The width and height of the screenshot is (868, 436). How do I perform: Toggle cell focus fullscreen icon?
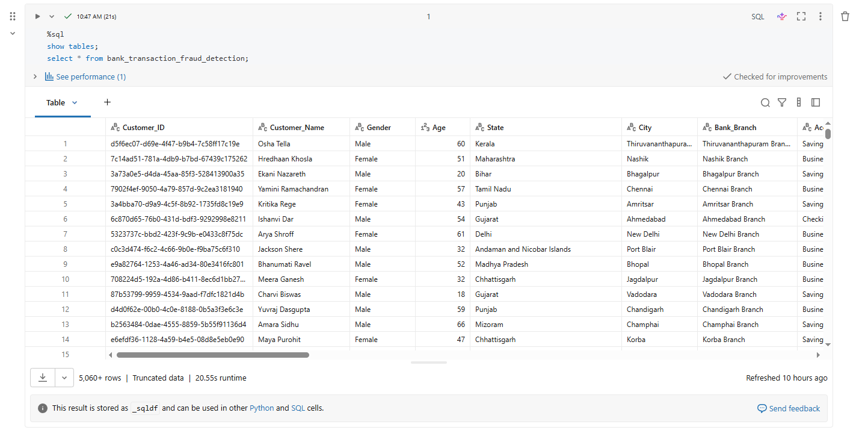point(801,16)
